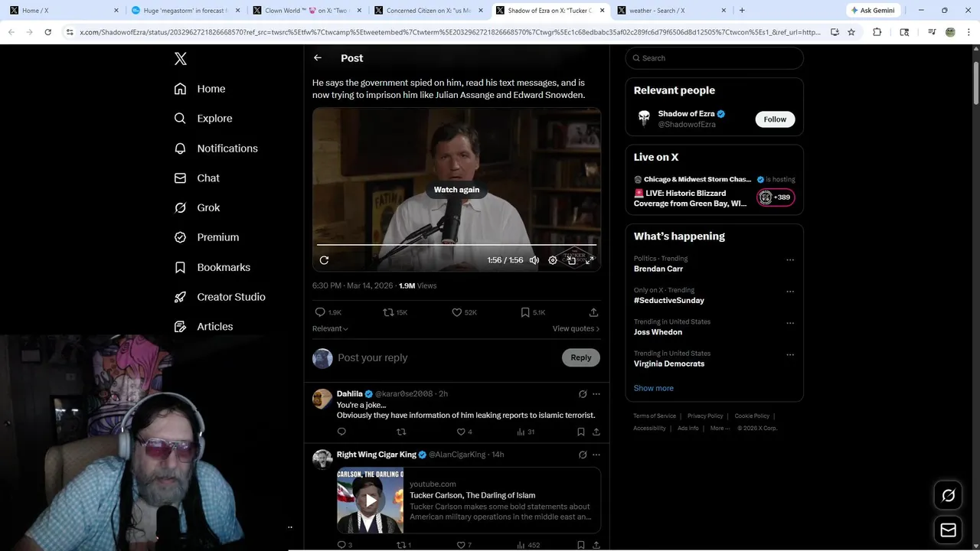
Task: Click Ask Gemini in Chrome
Action: click(x=873, y=11)
